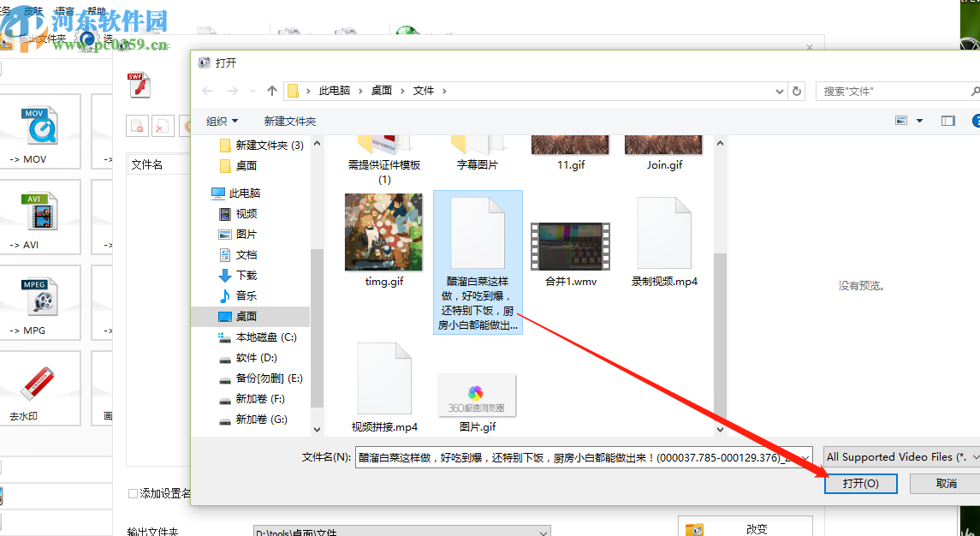This screenshot has width=980, height=536.
Task: Click 改变 output folder button
Action: click(x=745, y=529)
